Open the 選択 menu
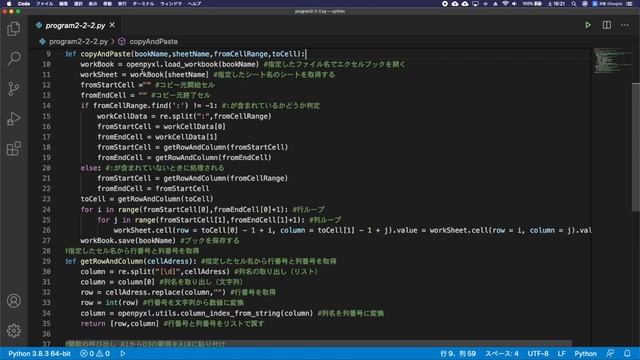Screen dimensions: 640x360 coord(78,4)
